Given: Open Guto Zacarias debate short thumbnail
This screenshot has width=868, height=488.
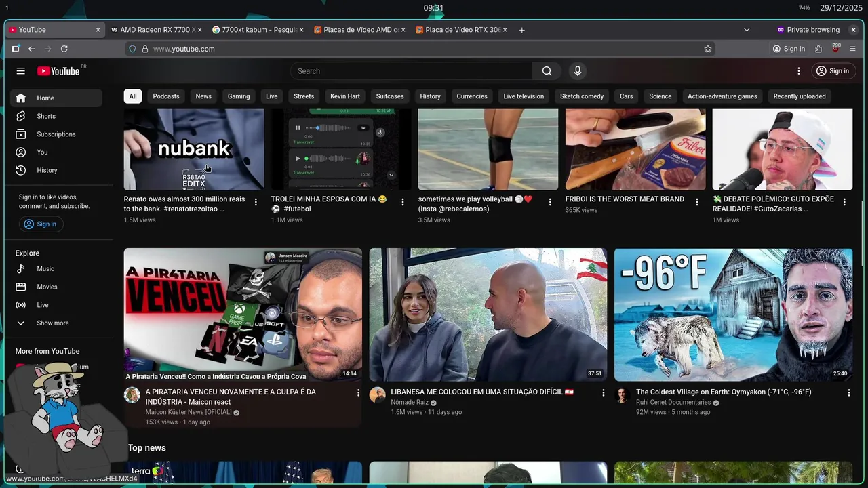Looking at the screenshot, I should pos(783,150).
